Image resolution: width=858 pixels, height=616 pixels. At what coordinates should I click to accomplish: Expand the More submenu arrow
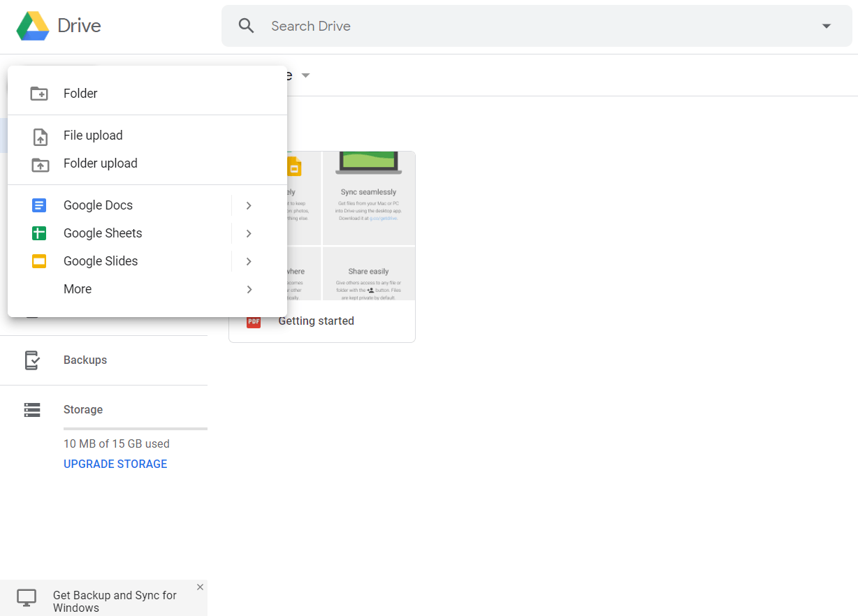[x=249, y=289]
